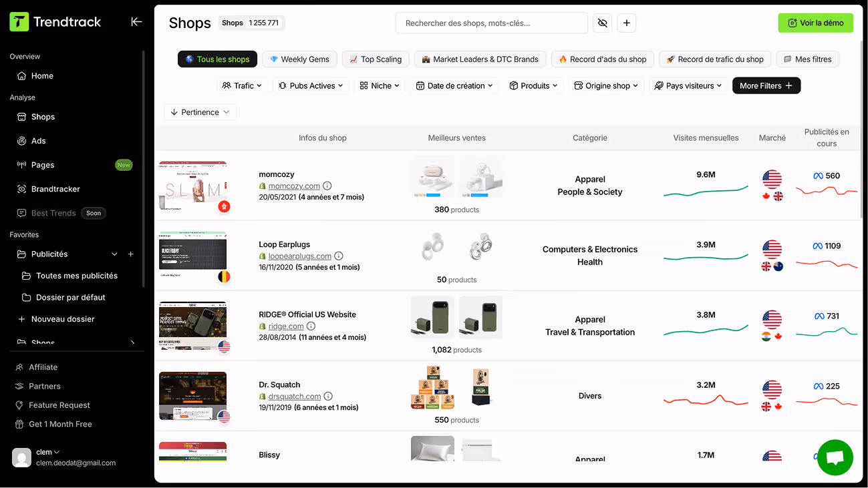The width and height of the screenshot is (868, 488).
Task: Click Hong Kong flag badge on momcozy thumbnail
Action: (225, 206)
